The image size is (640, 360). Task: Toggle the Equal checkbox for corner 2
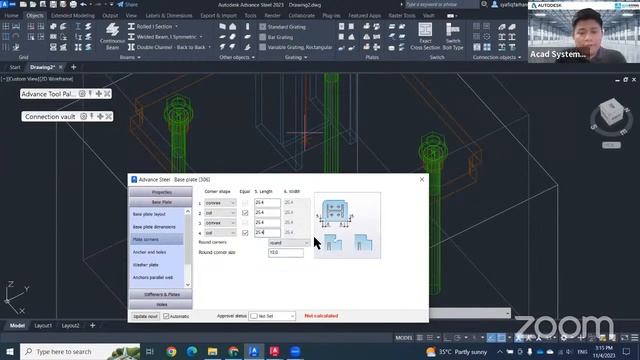coord(245,213)
